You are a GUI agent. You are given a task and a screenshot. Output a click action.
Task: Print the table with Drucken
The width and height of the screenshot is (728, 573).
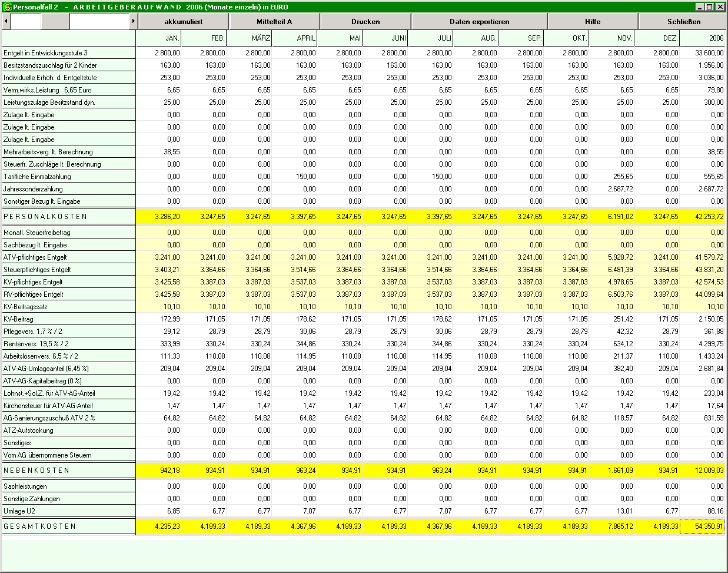[365, 22]
